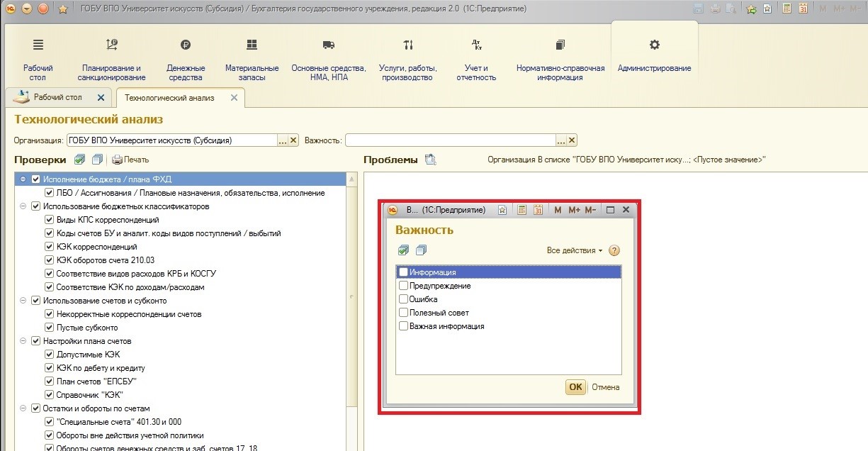This screenshot has height=451, width=868.
Task: Enable the Информация checkbox
Action: click(x=403, y=272)
